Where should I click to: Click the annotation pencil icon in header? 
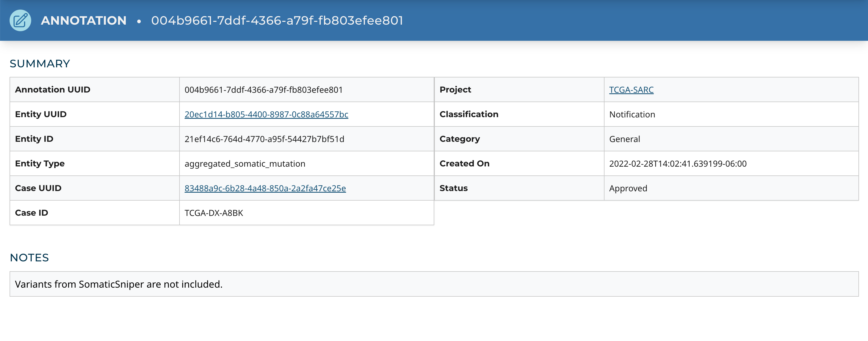(x=20, y=21)
